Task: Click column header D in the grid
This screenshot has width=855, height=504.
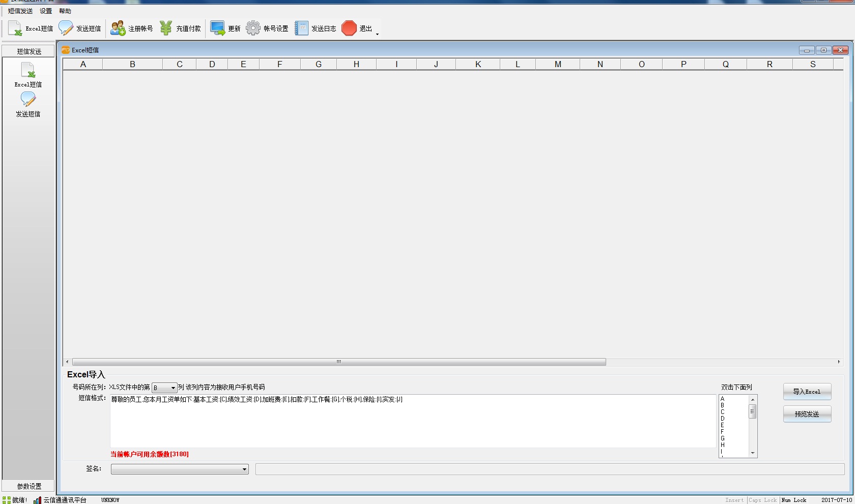Action: [212, 64]
